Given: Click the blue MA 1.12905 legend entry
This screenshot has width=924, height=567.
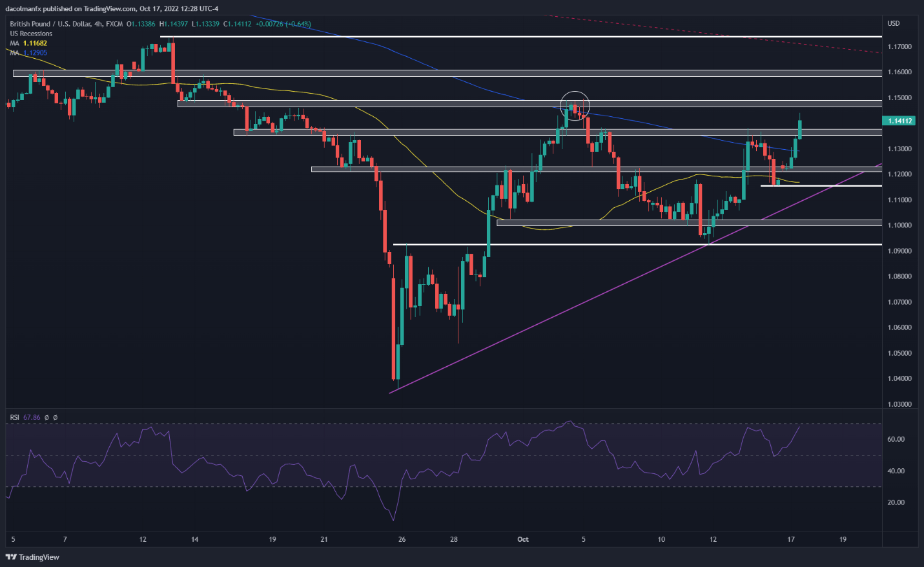Looking at the screenshot, I should point(28,53).
